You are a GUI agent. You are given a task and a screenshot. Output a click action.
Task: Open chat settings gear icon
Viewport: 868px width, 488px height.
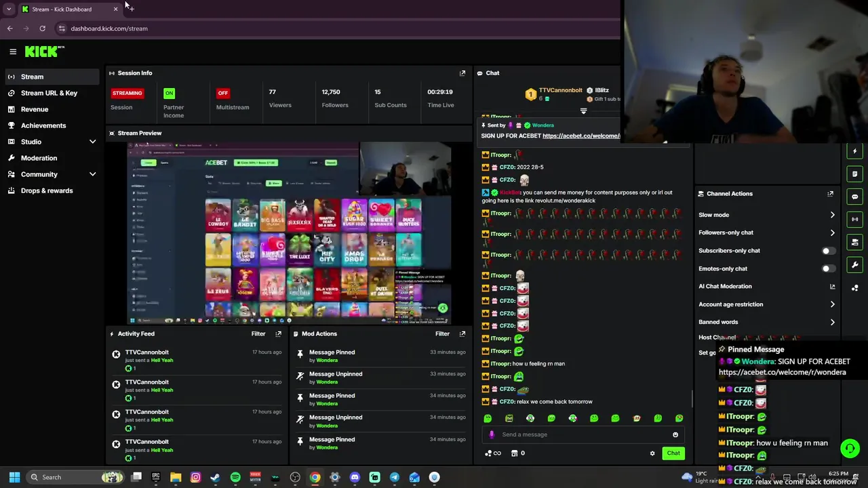pos(652,453)
